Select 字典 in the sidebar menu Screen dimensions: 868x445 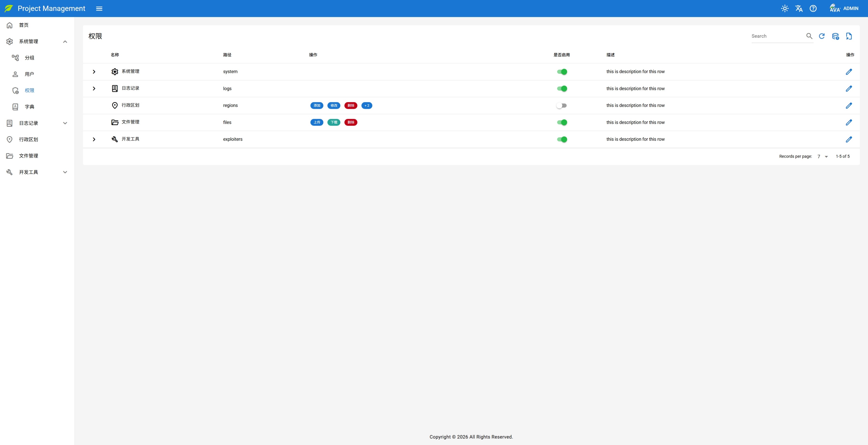29,107
